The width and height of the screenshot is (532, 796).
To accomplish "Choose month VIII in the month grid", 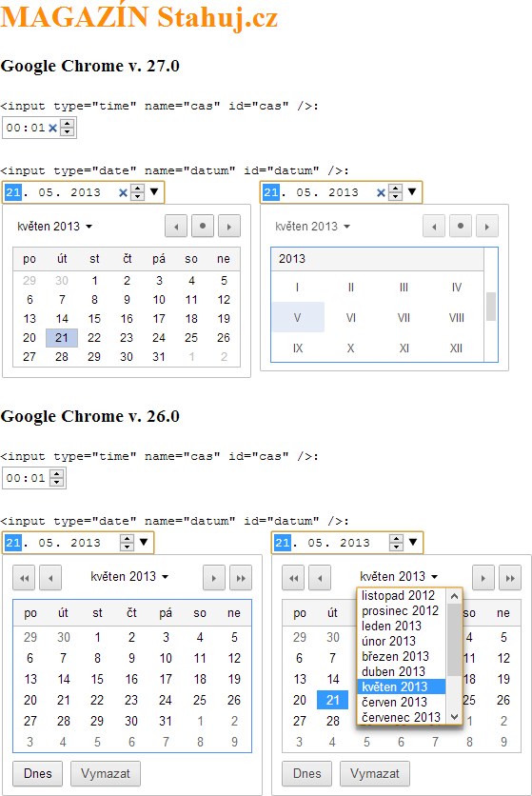I will (x=457, y=318).
